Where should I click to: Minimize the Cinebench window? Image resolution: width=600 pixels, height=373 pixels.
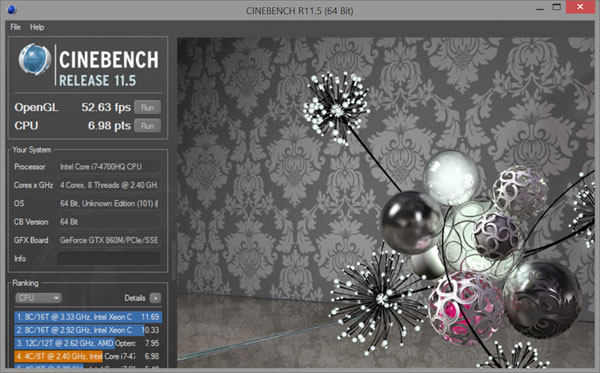(540, 8)
